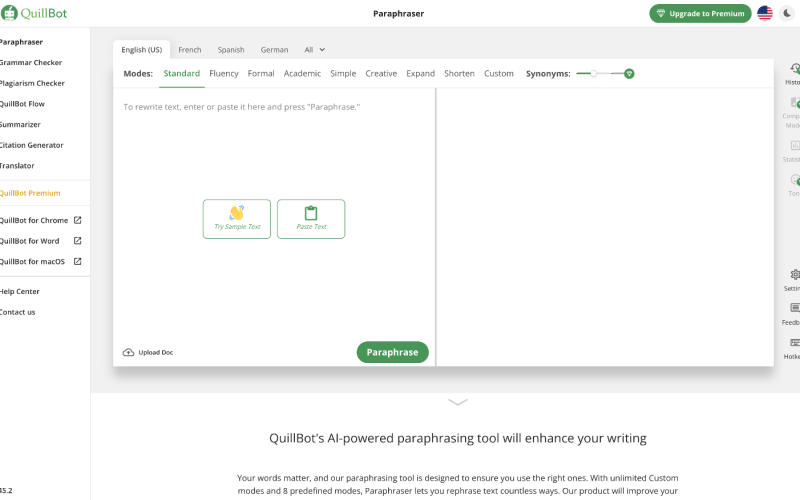This screenshot has width=800, height=500.
Task: Click premium end of Synonyms slider
Action: coord(629,74)
